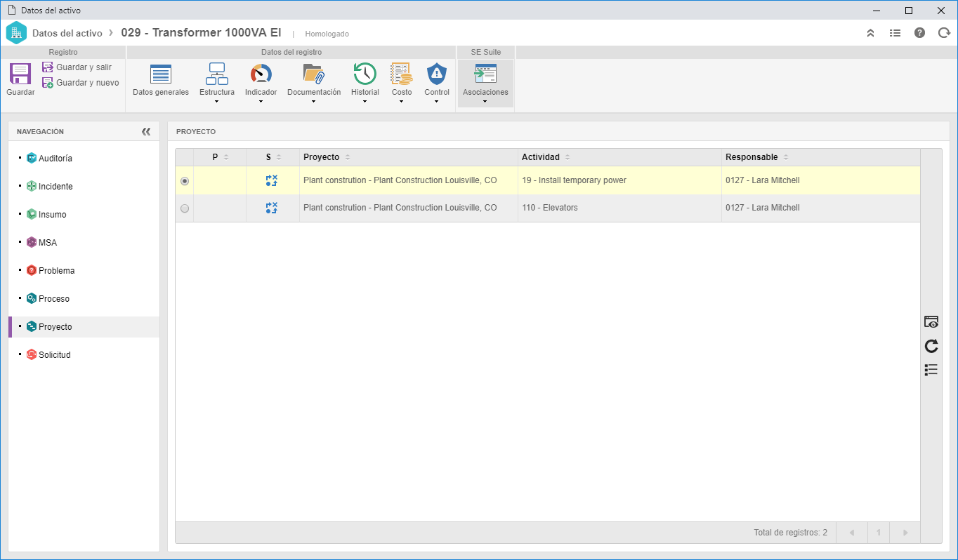Image resolution: width=958 pixels, height=560 pixels.
Task: Sort by P column
Action: point(220,157)
